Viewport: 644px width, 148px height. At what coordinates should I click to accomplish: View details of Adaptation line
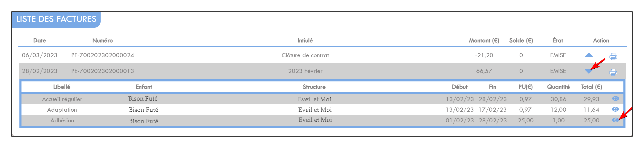click(x=615, y=109)
